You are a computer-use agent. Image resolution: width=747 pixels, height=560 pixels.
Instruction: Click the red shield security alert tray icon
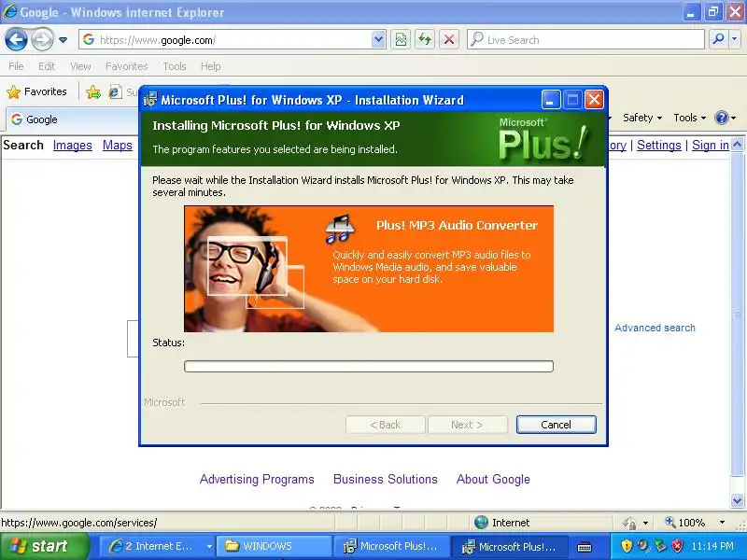click(x=677, y=546)
